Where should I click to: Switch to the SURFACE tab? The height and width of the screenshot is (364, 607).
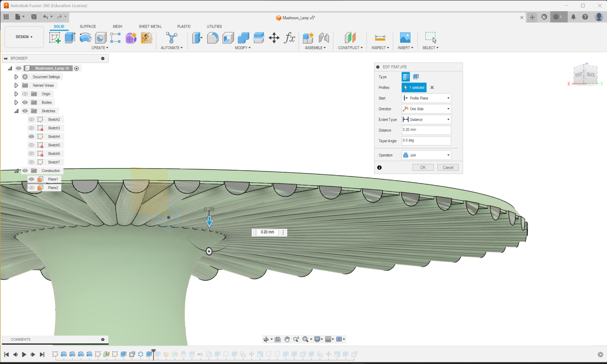87,27
